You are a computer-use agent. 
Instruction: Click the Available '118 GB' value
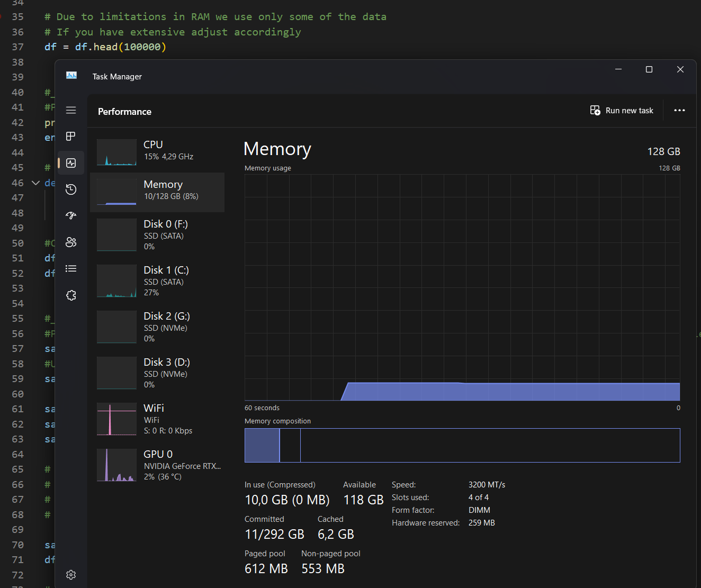tap(363, 500)
